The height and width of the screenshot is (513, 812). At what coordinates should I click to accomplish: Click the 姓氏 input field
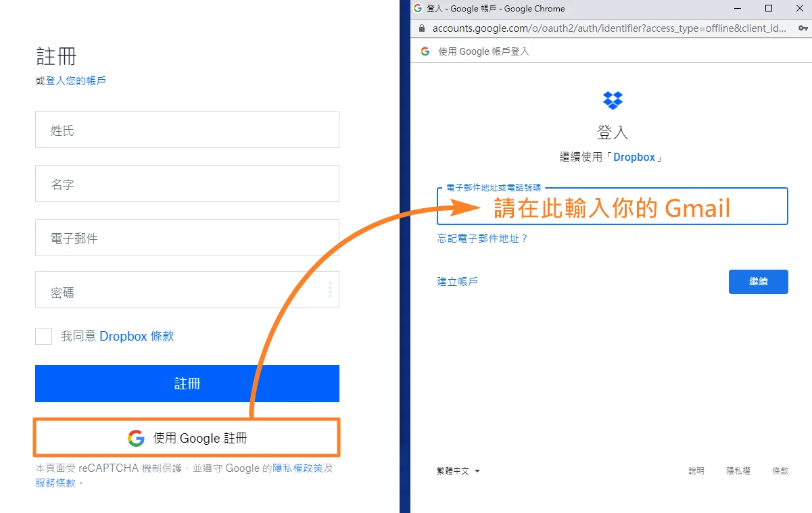click(x=187, y=130)
